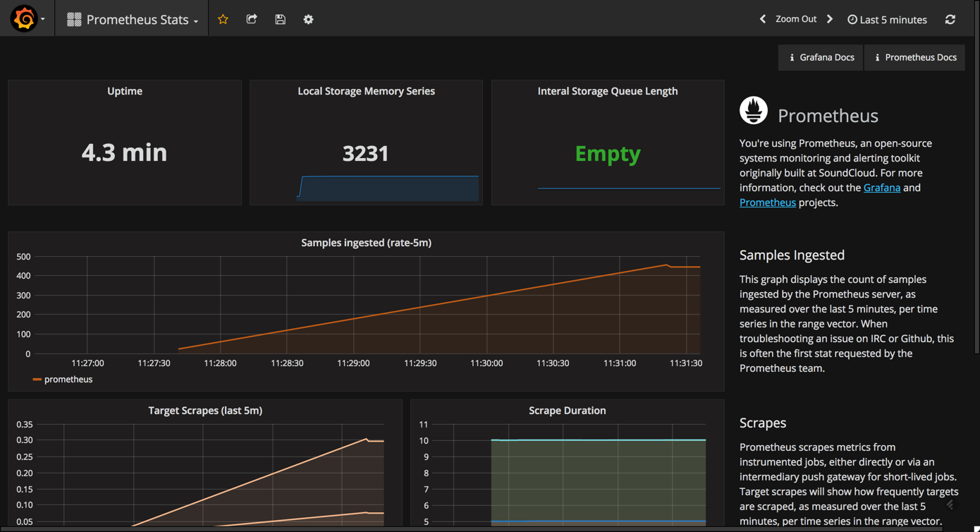Click the clock icon beside Last 5 minutes

click(x=852, y=19)
